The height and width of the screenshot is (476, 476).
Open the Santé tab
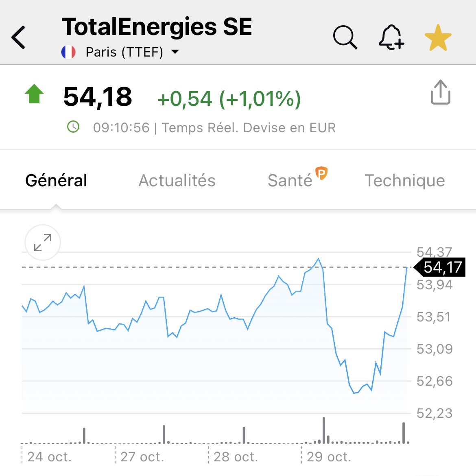290,181
